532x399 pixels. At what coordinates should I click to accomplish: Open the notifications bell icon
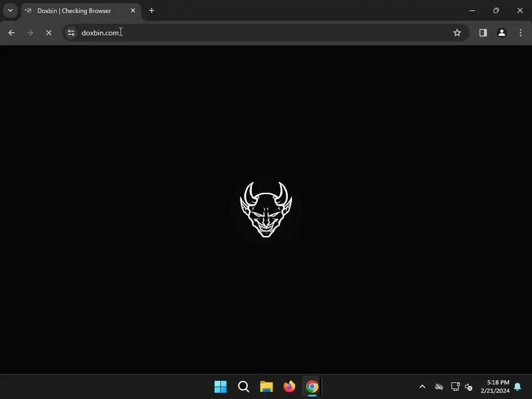click(x=518, y=387)
